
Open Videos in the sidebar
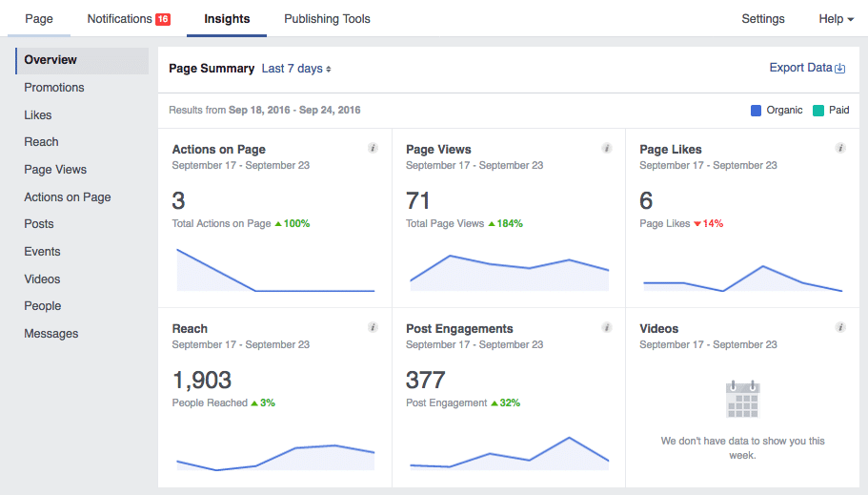point(42,279)
